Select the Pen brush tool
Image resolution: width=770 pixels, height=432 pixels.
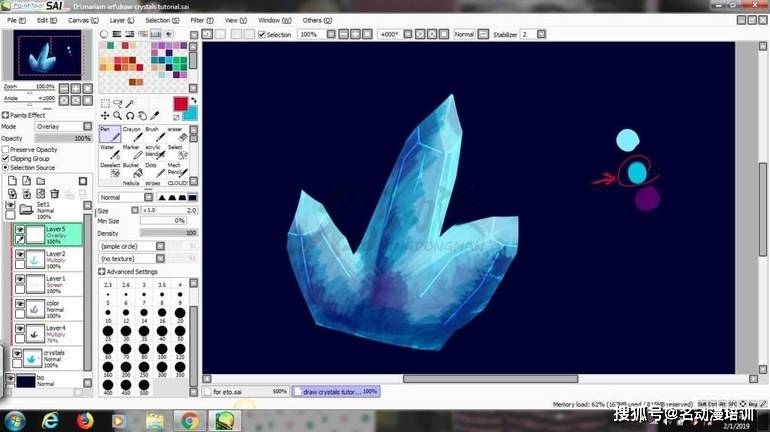108,134
